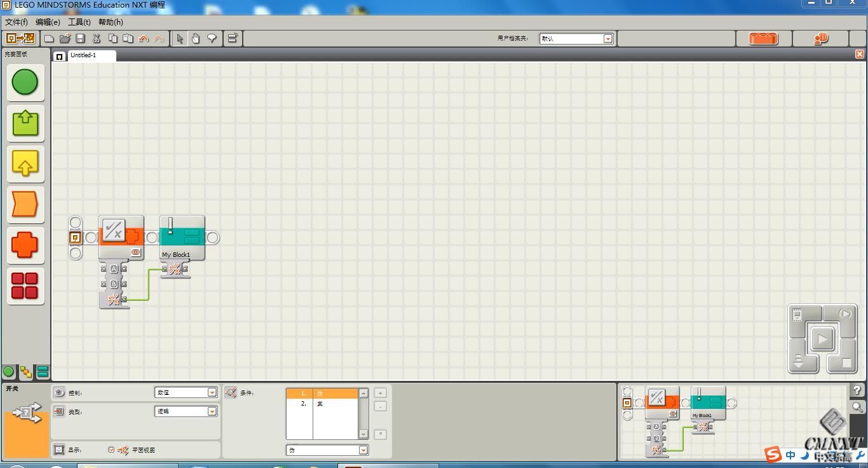Click the asterisk default condition button

380,434
